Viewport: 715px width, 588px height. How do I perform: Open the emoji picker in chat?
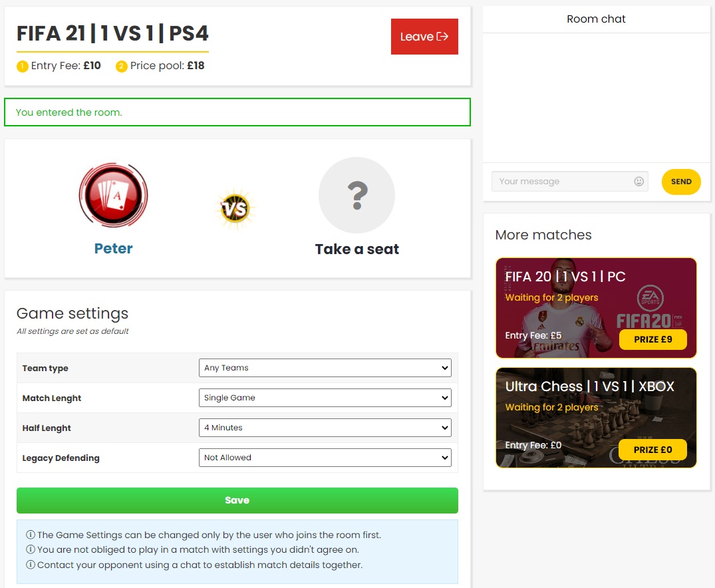(639, 182)
